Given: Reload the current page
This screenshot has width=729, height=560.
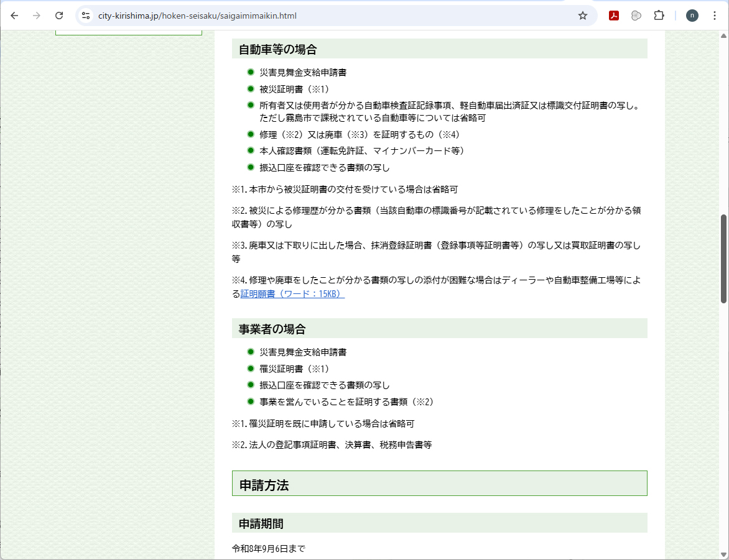Looking at the screenshot, I should (x=59, y=16).
